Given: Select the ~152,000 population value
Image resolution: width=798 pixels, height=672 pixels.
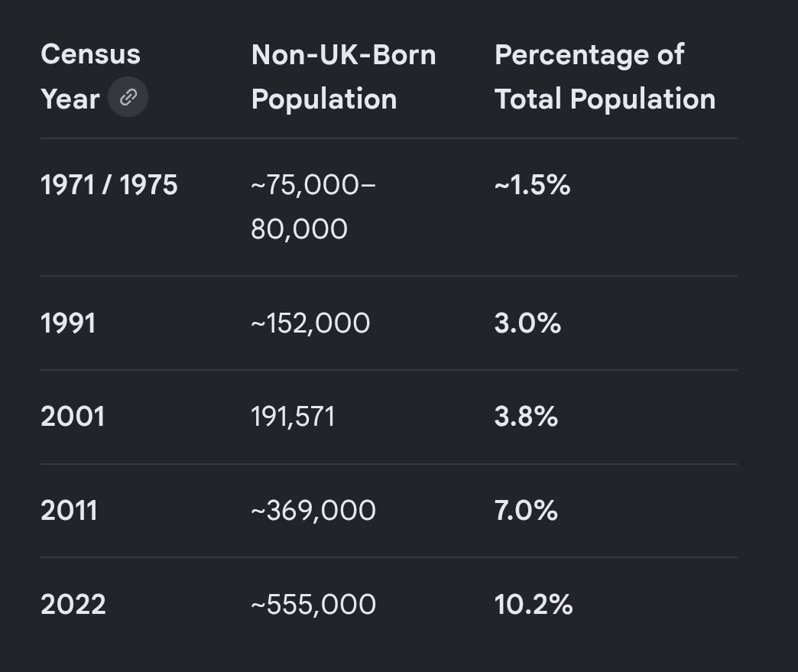Looking at the screenshot, I should pyautogui.click(x=310, y=323).
